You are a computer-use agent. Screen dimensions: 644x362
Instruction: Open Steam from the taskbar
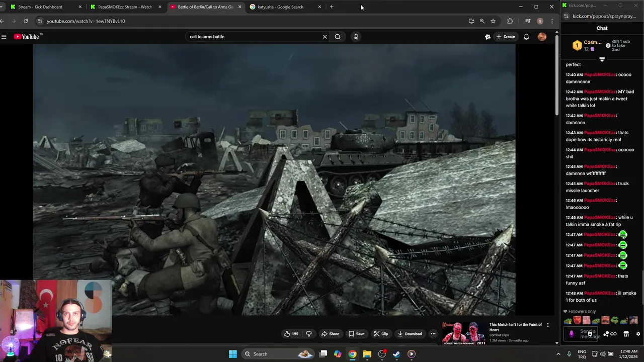point(396,354)
